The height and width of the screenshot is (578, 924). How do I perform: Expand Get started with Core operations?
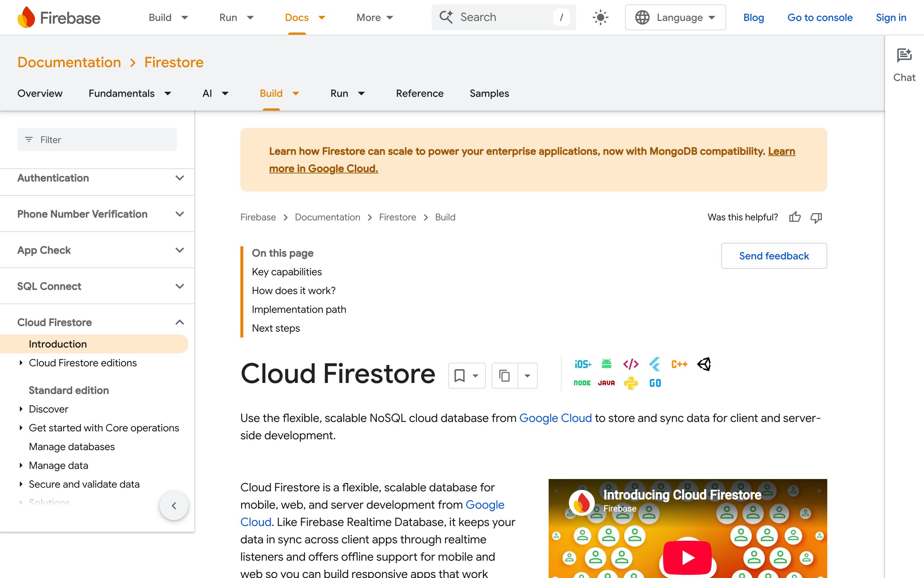click(21, 428)
